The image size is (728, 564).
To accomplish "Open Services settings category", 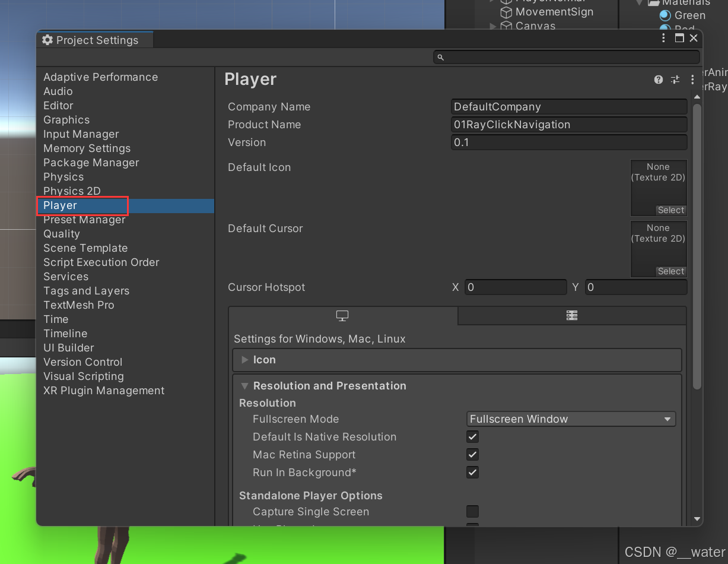I will pos(66,277).
